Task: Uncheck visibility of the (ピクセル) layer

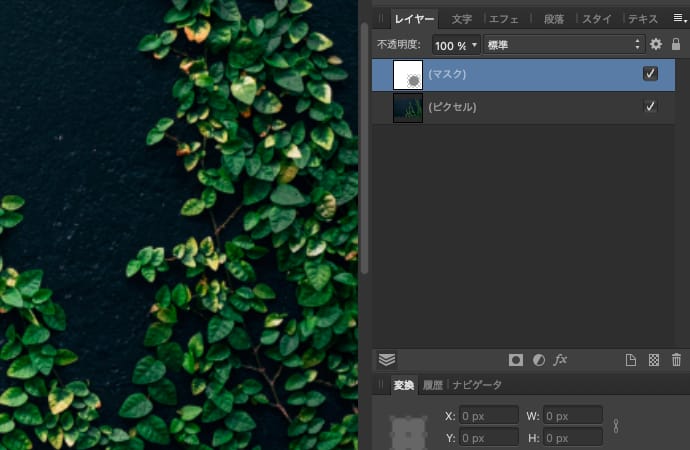Action: (x=650, y=107)
